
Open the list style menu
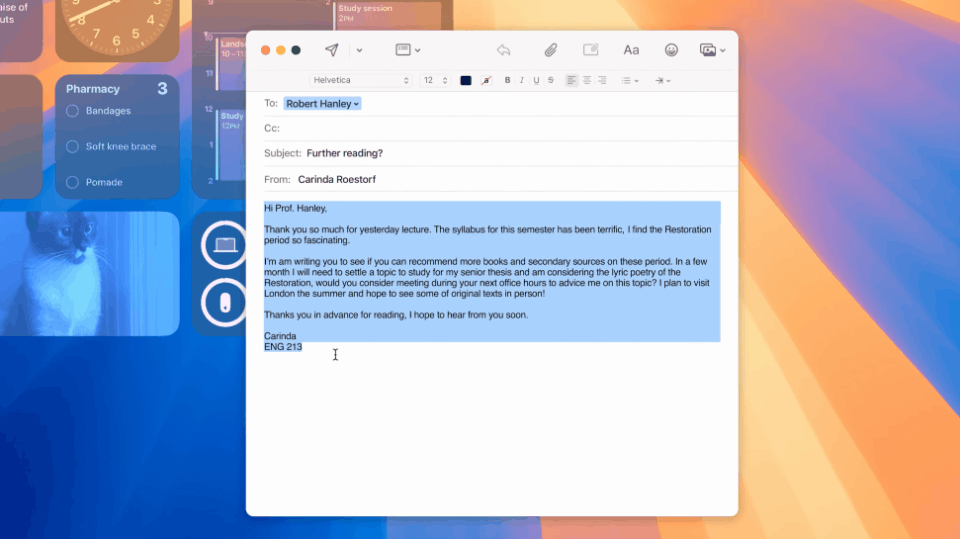630,80
